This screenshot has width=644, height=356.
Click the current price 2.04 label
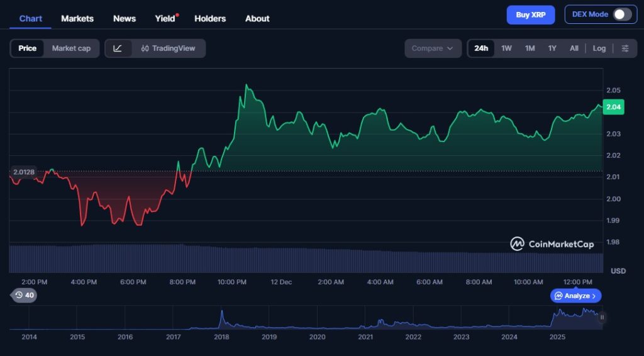(613, 107)
